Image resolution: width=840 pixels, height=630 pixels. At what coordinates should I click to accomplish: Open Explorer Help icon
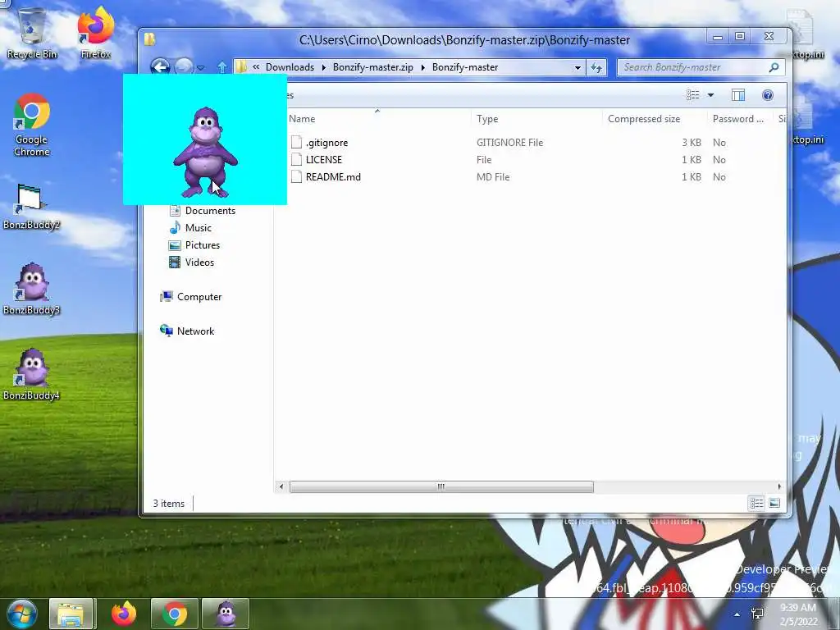[x=768, y=95]
